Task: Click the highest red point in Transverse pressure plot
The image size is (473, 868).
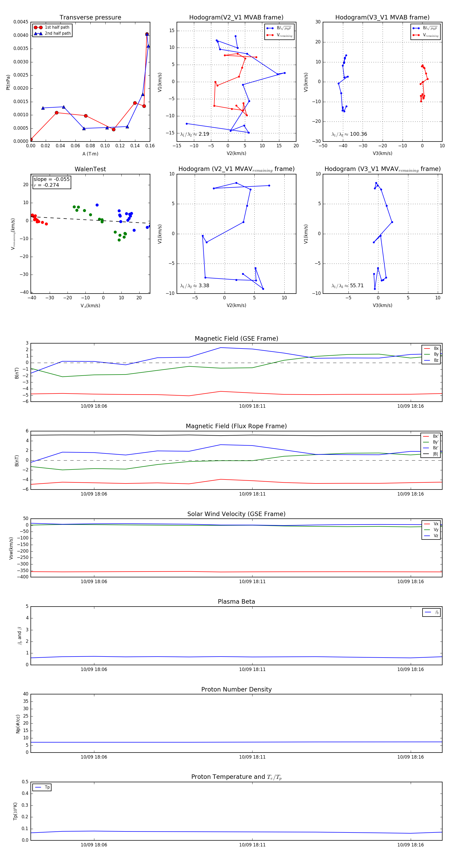Action: (147, 34)
